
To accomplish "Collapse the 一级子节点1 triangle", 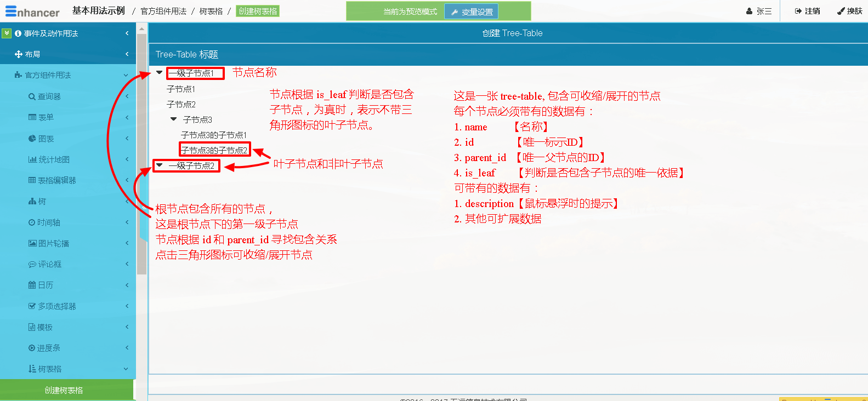I will pos(160,72).
